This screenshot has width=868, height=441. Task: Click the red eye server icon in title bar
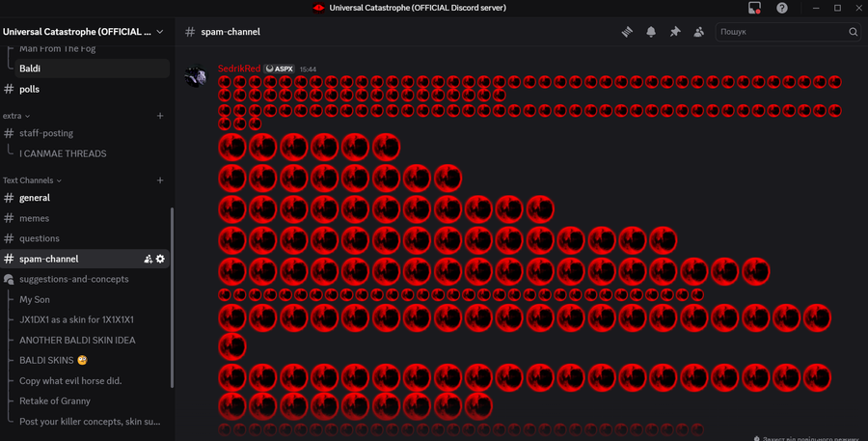[318, 8]
